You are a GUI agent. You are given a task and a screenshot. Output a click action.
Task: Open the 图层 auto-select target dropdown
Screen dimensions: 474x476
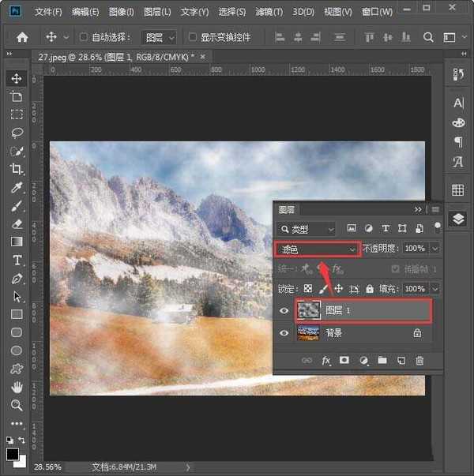158,37
